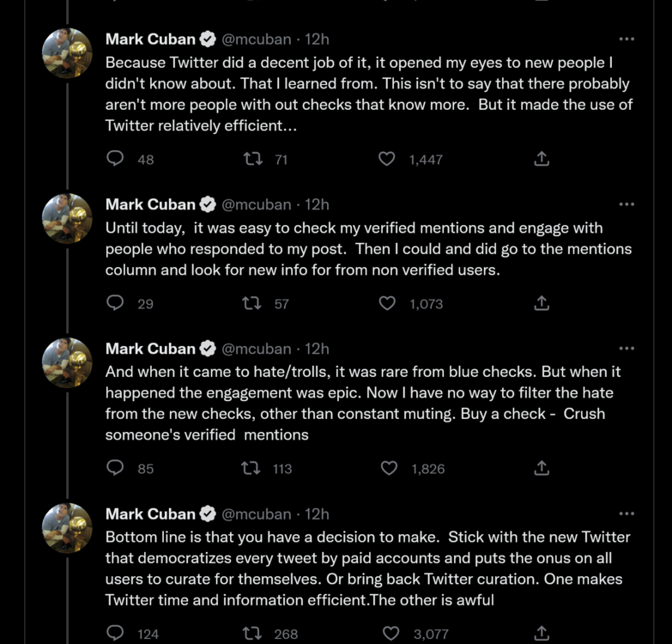
Task: Share the 'Until today' tweet
Action: [x=542, y=303]
